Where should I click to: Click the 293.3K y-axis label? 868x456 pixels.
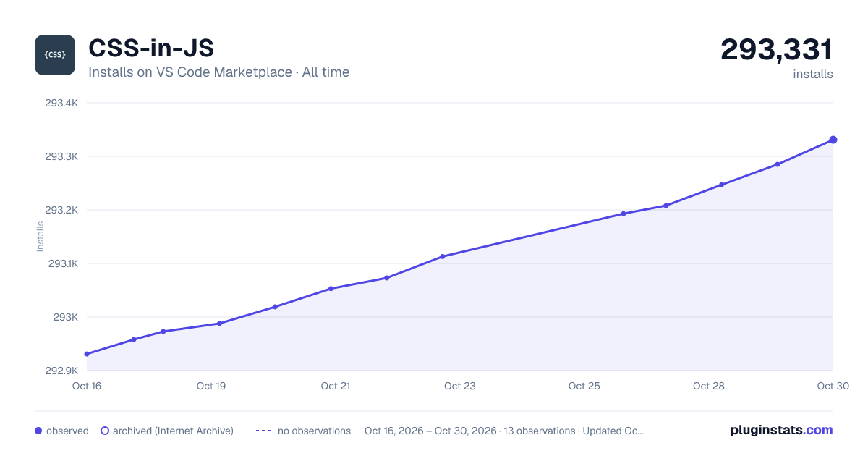click(61, 156)
